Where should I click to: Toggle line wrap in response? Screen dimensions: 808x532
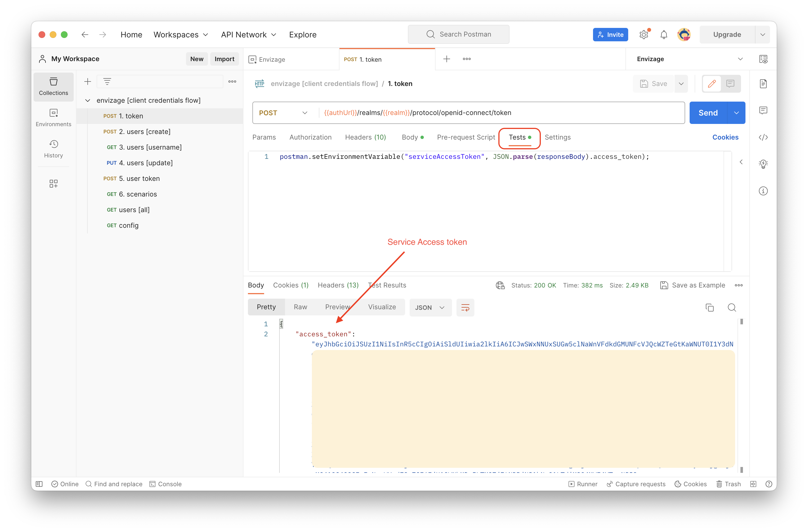465,308
